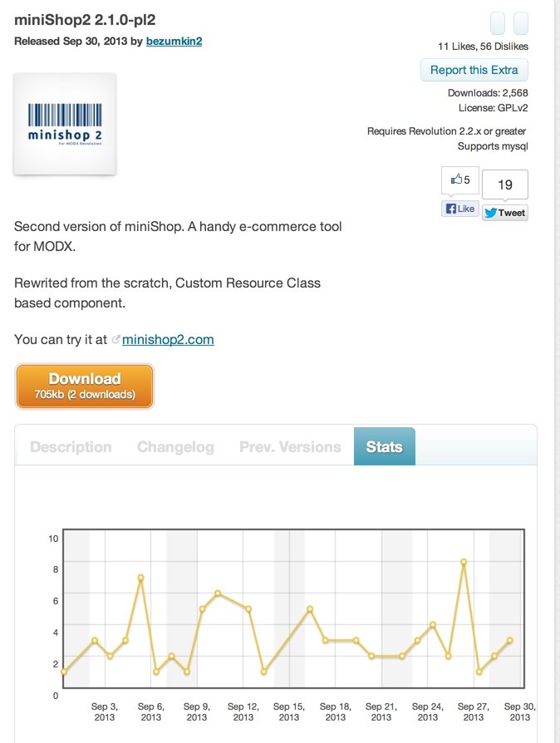Click the last chart data point at Sep 30
The image size is (560, 743).
click(510, 640)
